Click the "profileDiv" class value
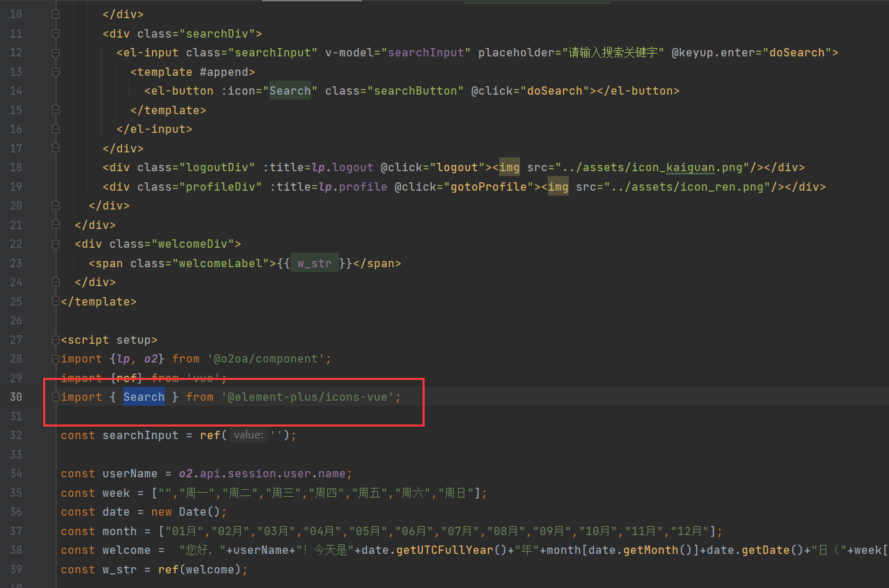Screen dimensions: 889x588 [x=220, y=186]
